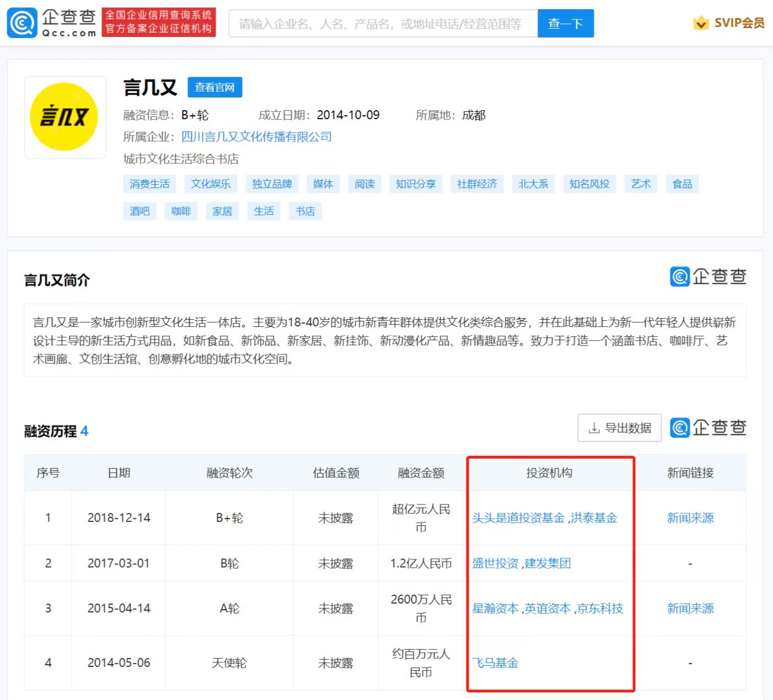Viewport: 773px width, 700px height.
Task: Open the 言几又 yellow company logo
Action: pos(64,117)
